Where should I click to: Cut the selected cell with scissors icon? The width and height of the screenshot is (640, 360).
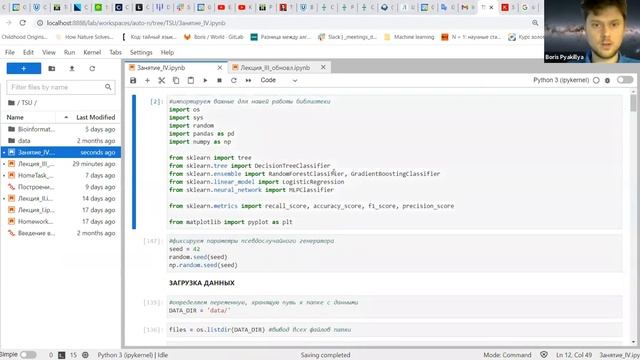(162, 80)
